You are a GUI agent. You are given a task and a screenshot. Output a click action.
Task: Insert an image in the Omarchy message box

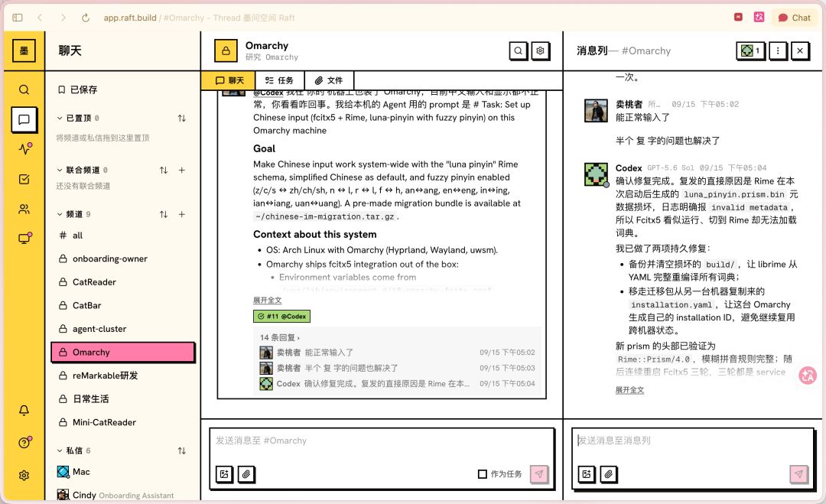[224, 474]
